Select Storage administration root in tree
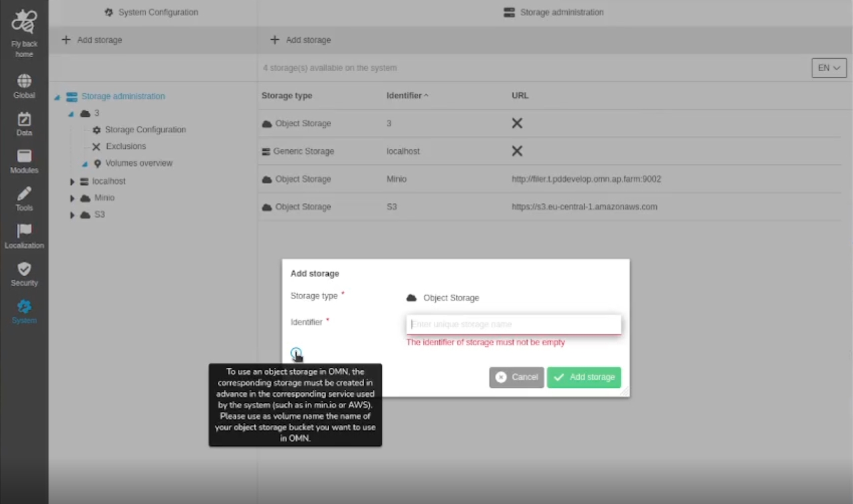 tap(123, 96)
